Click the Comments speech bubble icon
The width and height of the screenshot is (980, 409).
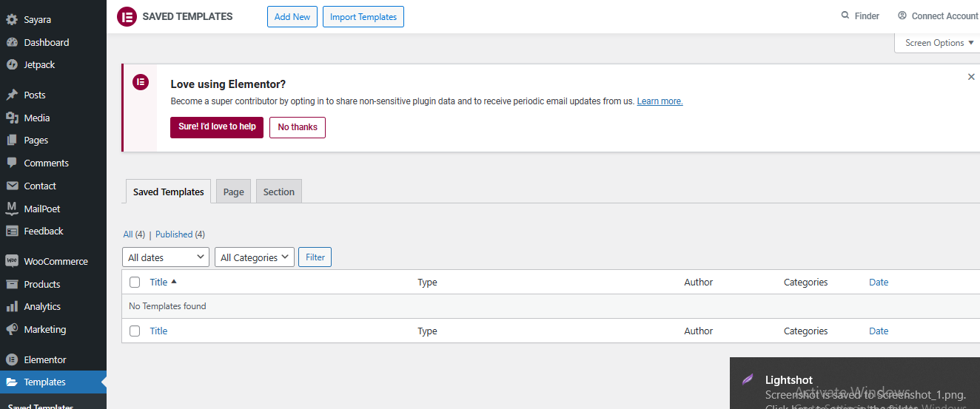pos(12,163)
